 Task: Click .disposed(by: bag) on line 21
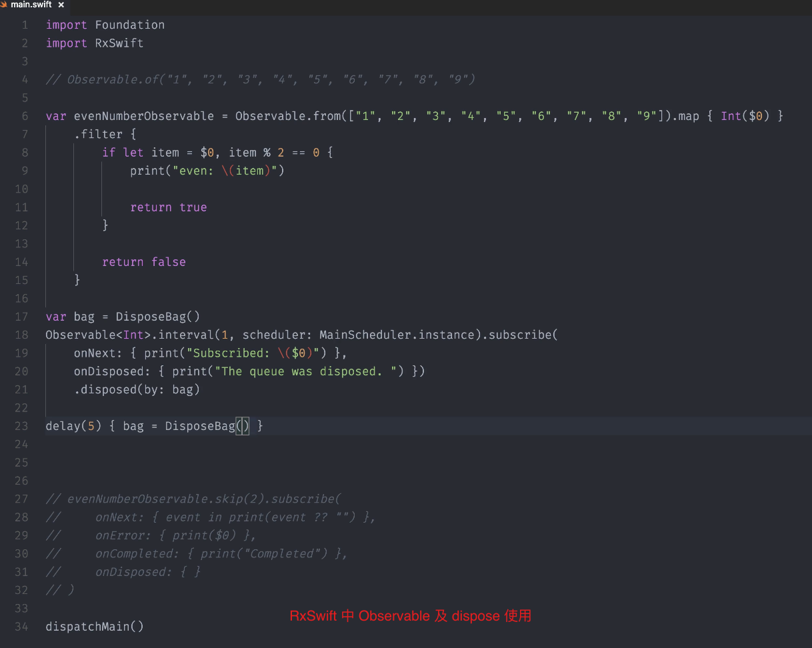coord(137,389)
